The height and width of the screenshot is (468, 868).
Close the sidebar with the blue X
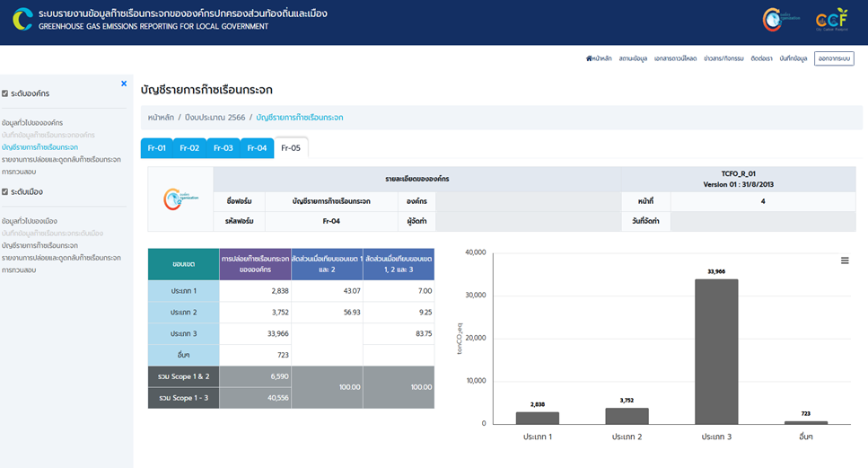tap(124, 84)
